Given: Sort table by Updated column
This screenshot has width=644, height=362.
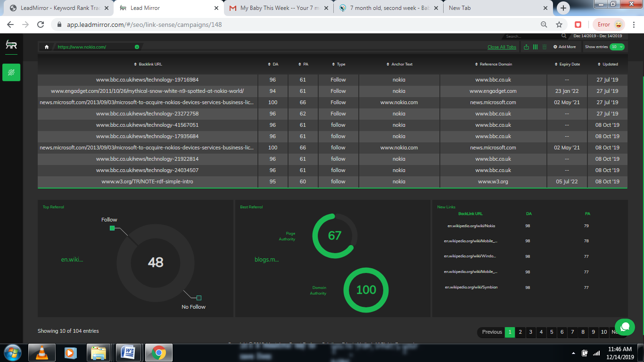Looking at the screenshot, I should coord(607,64).
